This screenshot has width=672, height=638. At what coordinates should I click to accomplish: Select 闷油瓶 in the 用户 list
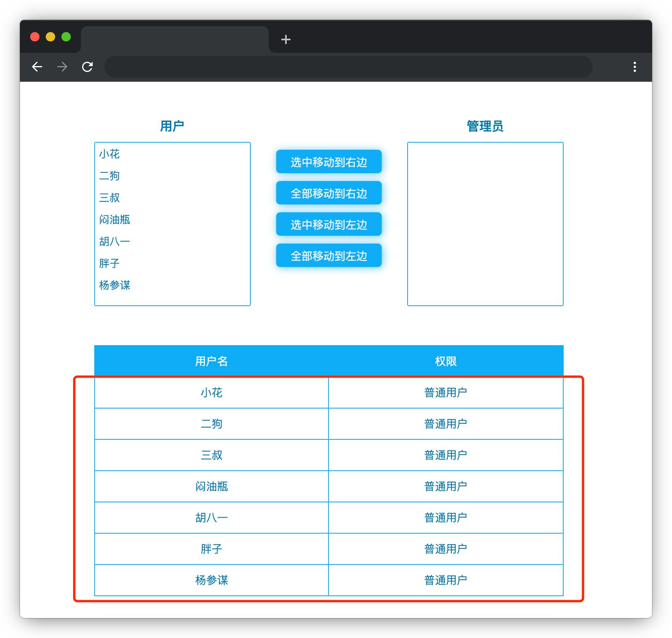[x=172, y=220]
